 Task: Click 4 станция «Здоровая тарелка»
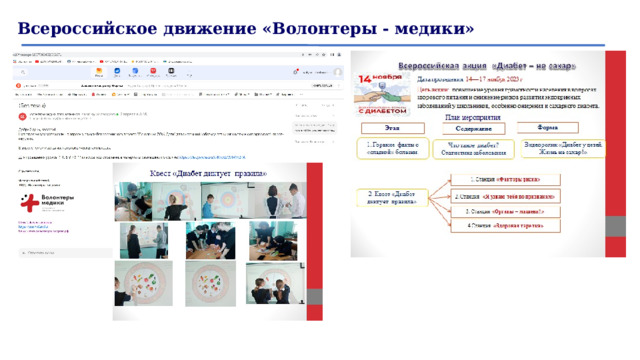click(x=505, y=226)
